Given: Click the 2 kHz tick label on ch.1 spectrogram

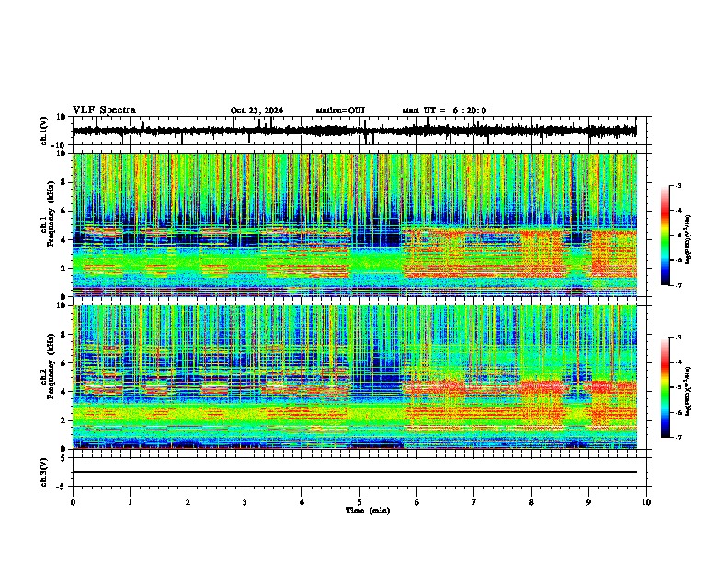Looking at the screenshot, I should click(65, 269).
